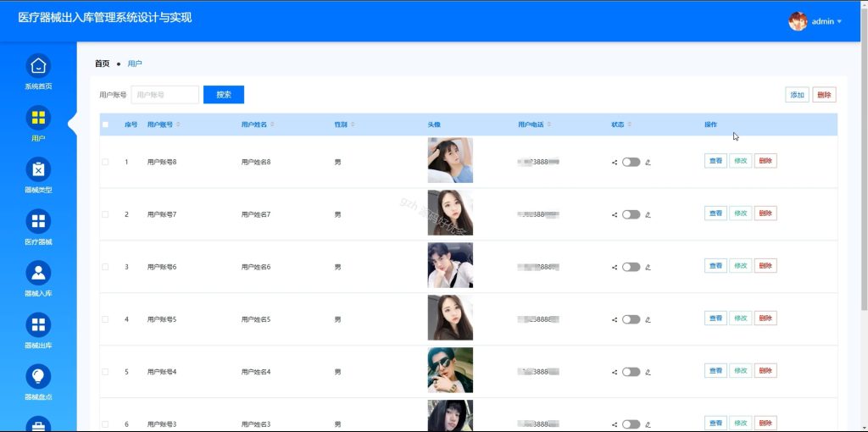This screenshot has width=868, height=432.
Task: Open the 器械出库 sidebar icon
Action: tap(38, 324)
